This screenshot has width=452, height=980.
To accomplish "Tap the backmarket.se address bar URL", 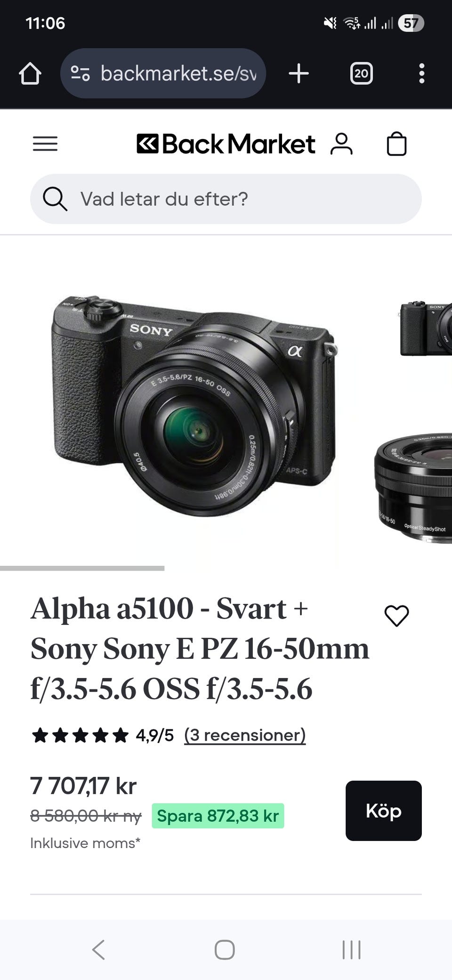I will pyautogui.click(x=178, y=73).
